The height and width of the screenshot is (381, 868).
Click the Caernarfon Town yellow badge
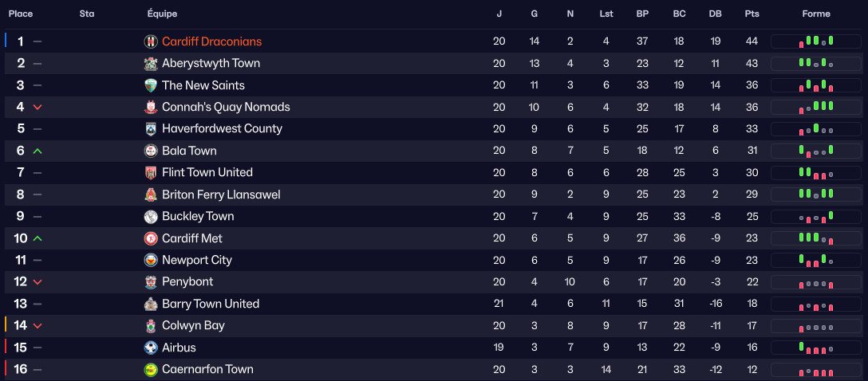(x=151, y=370)
